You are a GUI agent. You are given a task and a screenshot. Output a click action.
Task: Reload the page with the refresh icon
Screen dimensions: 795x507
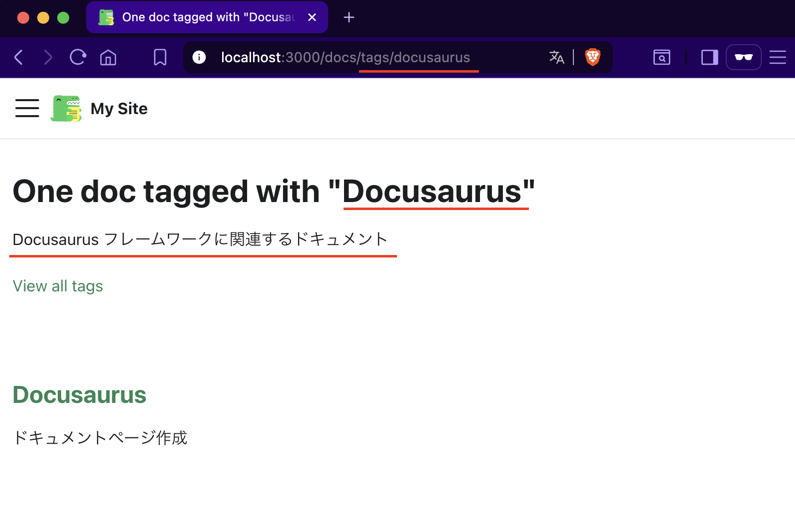[x=78, y=57]
